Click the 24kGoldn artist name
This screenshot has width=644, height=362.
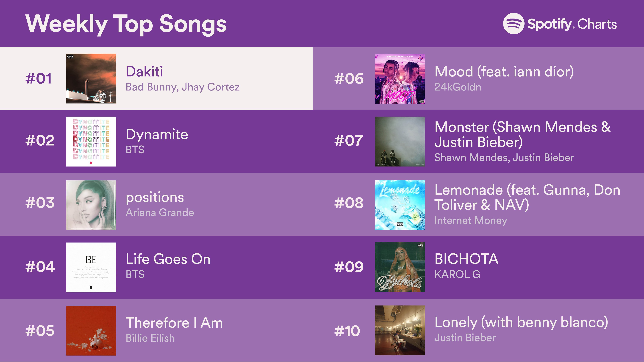458,87
